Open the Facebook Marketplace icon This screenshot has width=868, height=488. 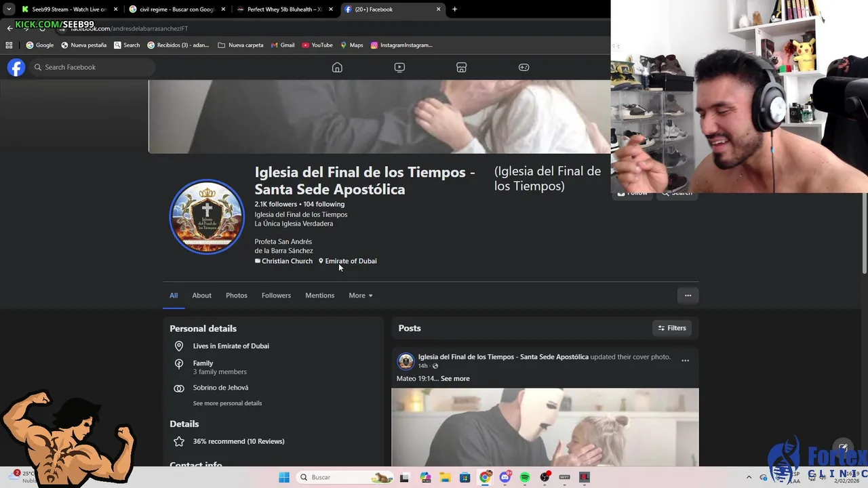461,67
